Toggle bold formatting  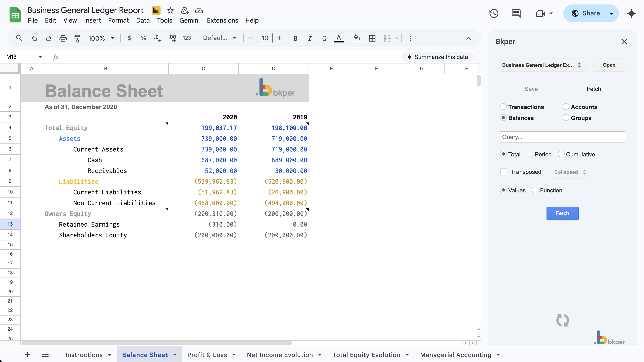coord(295,38)
